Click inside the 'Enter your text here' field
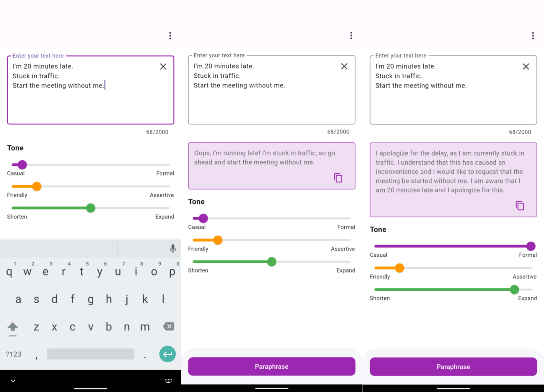 coord(91,90)
